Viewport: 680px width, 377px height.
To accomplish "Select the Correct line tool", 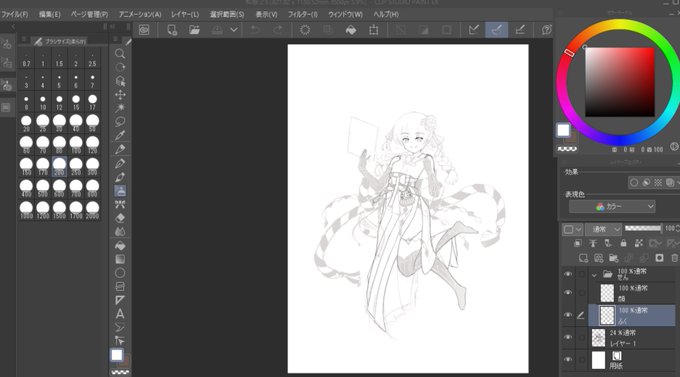I will (x=120, y=341).
